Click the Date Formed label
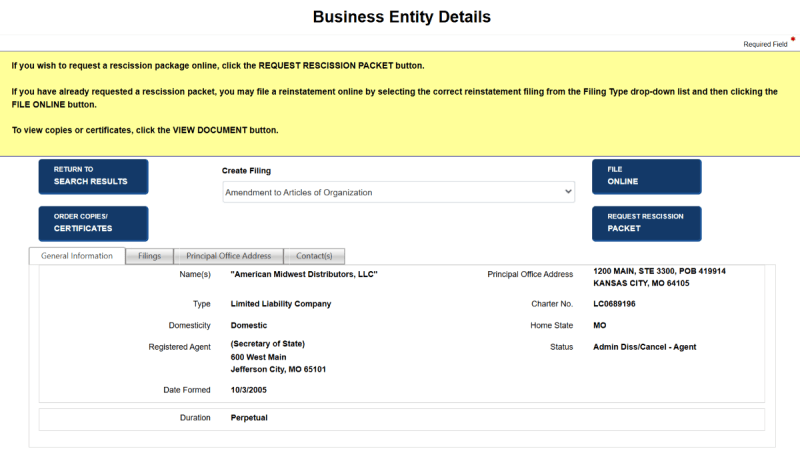This screenshot has height=451, width=800. (x=187, y=390)
